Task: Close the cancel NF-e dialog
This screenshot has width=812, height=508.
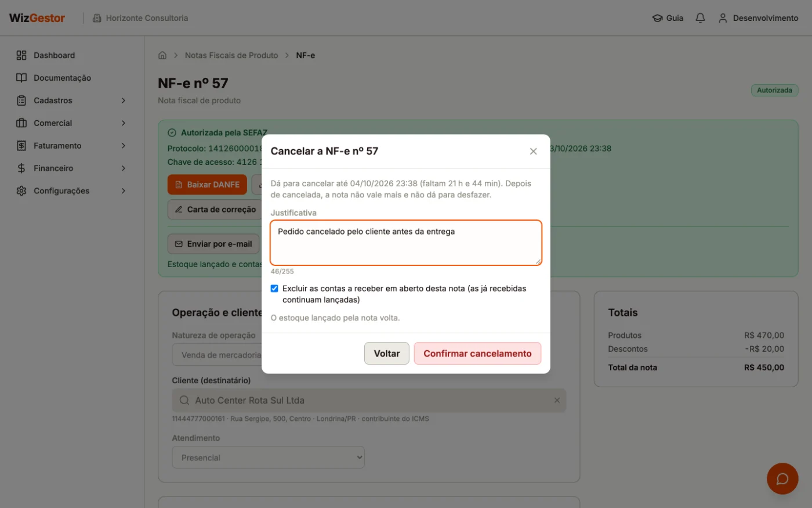Action: (534, 152)
